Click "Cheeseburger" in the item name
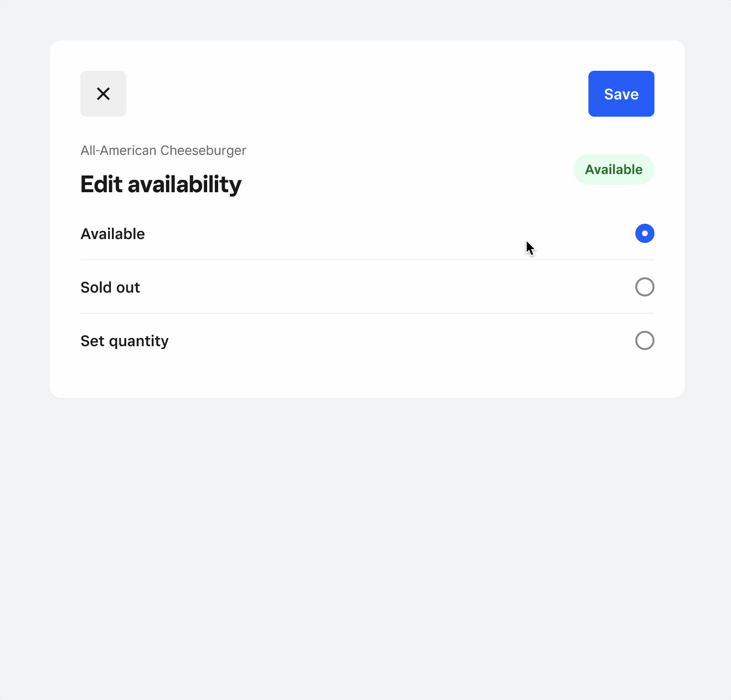Image resolution: width=731 pixels, height=700 pixels. 203,151
